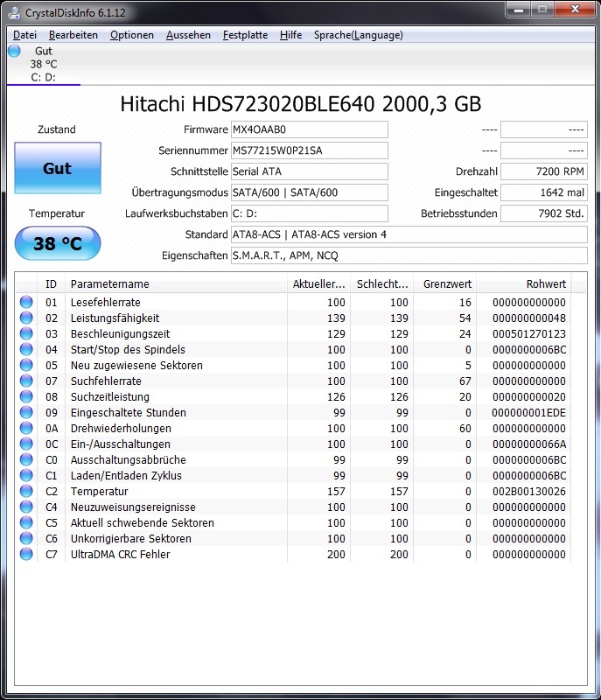This screenshot has height=700, width=601.
Task: Select the Beschleunigungszeit parameter name
Action: click(120, 333)
